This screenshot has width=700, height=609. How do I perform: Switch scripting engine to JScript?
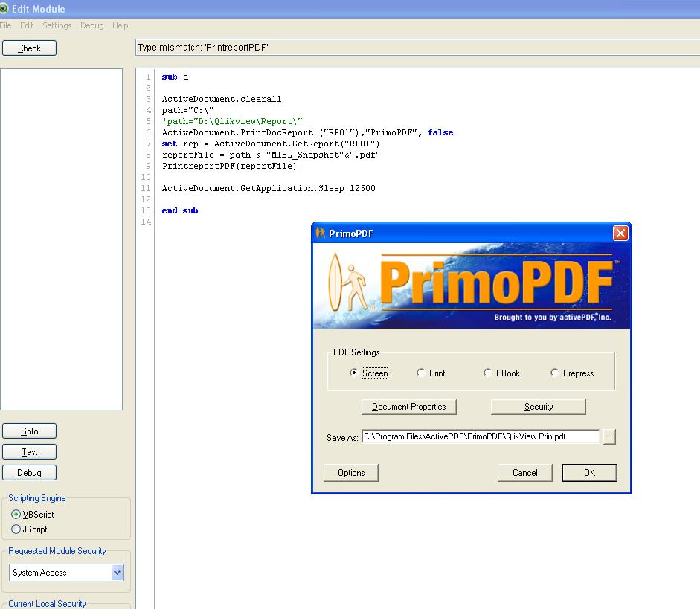point(16,529)
